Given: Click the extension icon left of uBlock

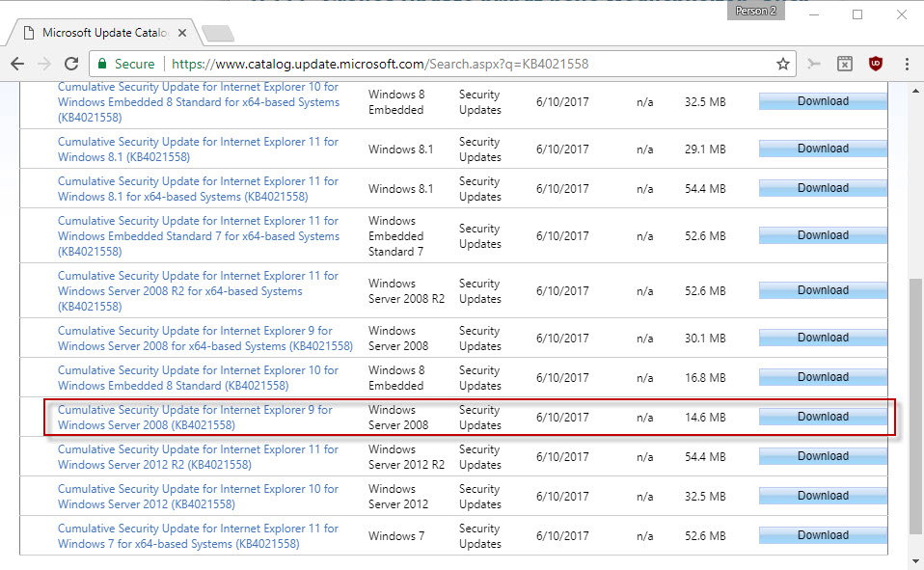Looking at the screenshot, I should [845, 64].
